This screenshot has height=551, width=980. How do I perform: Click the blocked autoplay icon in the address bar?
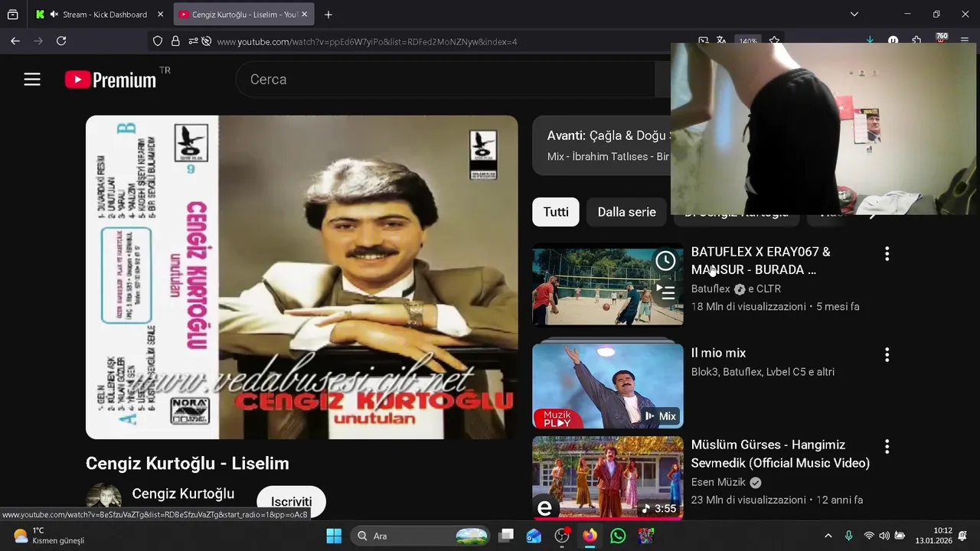coord(207,41)
